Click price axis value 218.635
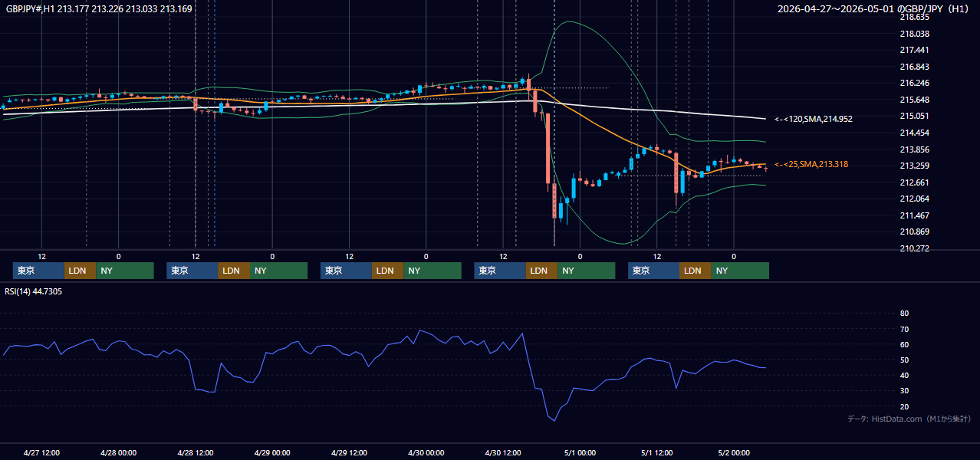Image resolution: width=980 pixels, height=460 pixels. click(x=914, y=17)
